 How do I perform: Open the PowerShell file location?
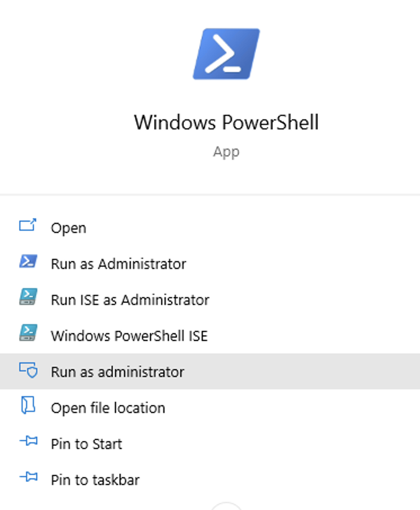(107, 408)
